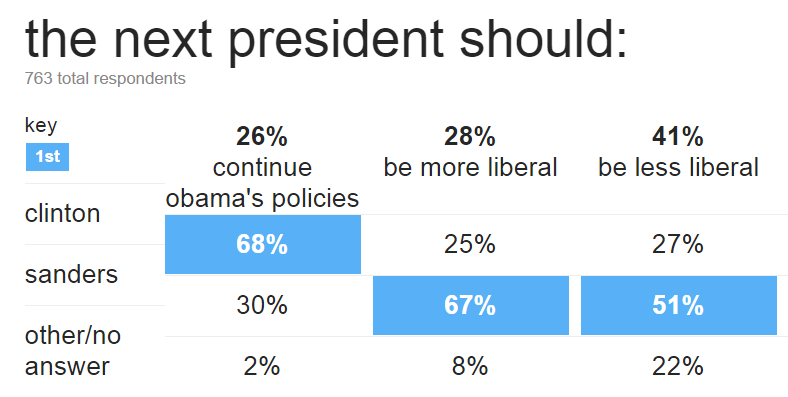The height and width of the screenshot is (397, 788).
Task: Click the sanders row label
Action: click(x=71, y=274)
